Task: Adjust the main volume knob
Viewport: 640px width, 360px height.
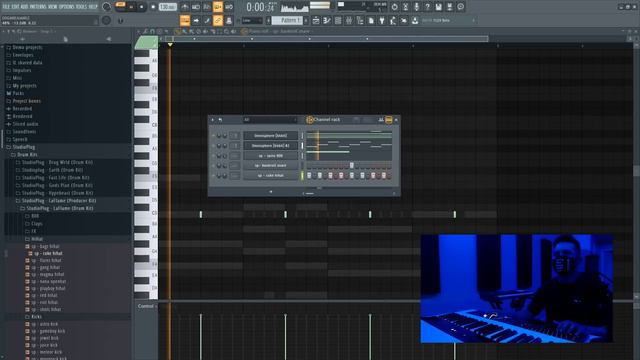Action: pyautogui.click(x=107, y=7)
